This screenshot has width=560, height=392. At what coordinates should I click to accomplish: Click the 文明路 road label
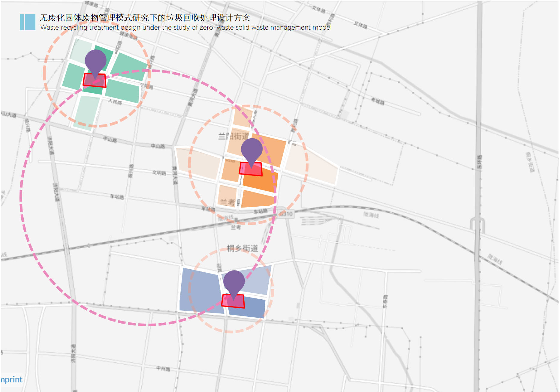[159, 173]
